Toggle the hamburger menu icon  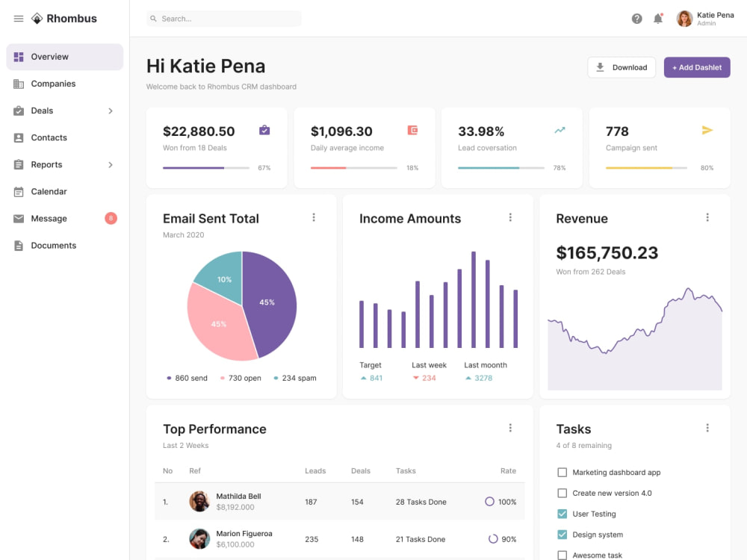point(19,19)
